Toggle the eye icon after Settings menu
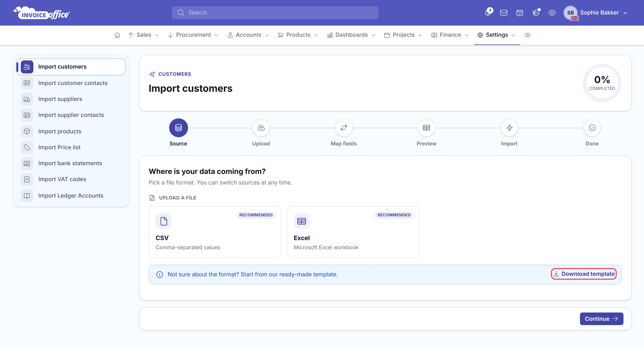Screen dimensions: 644x346 coord(527,35)
